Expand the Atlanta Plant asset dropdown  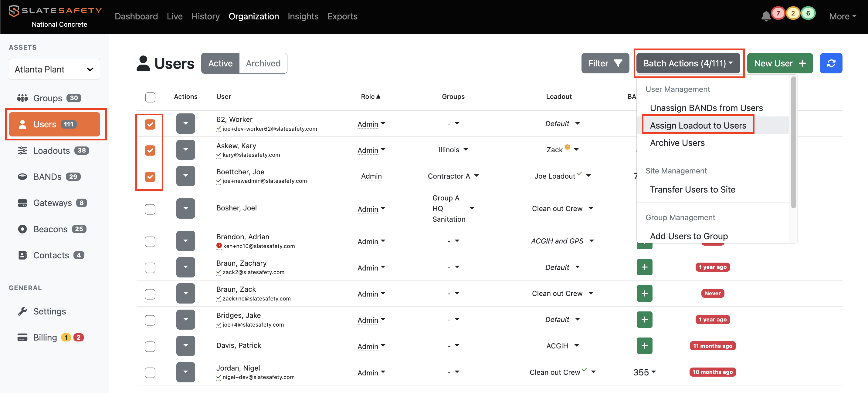(90, 69)
